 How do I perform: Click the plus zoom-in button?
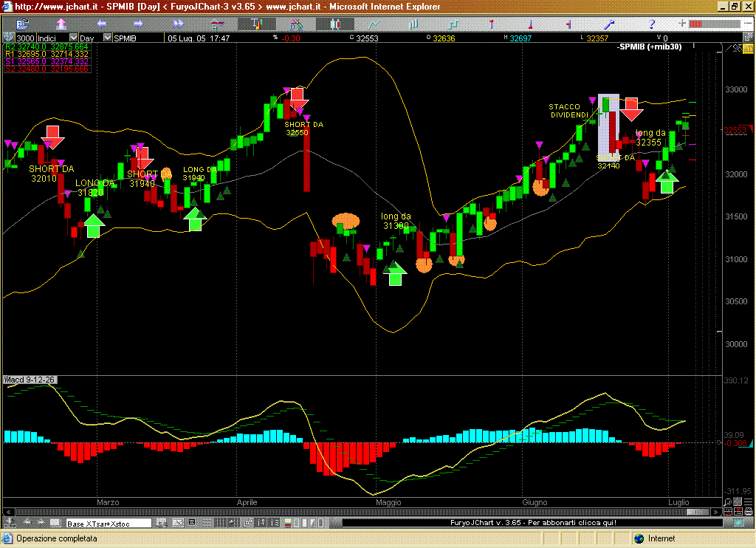684,24
